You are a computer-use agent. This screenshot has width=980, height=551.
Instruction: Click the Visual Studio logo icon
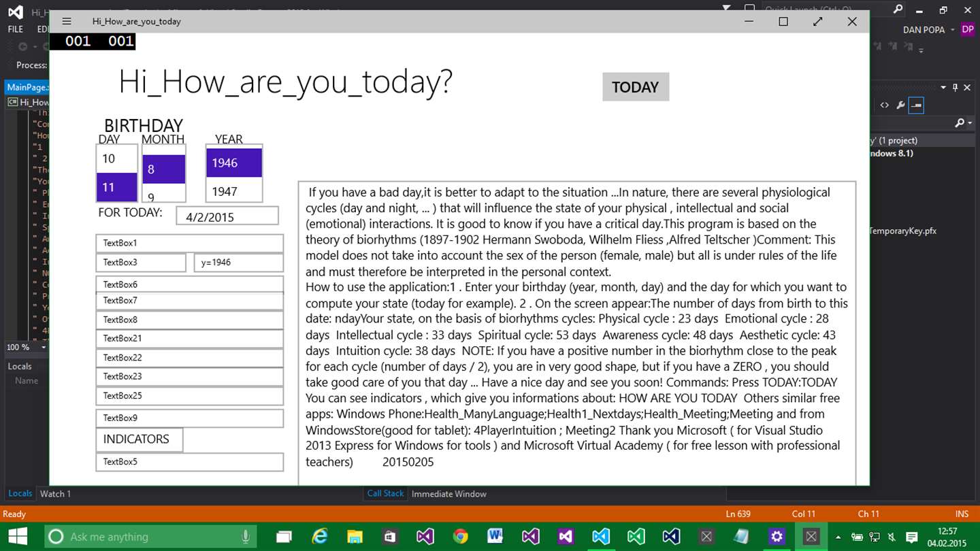[15, 11]
